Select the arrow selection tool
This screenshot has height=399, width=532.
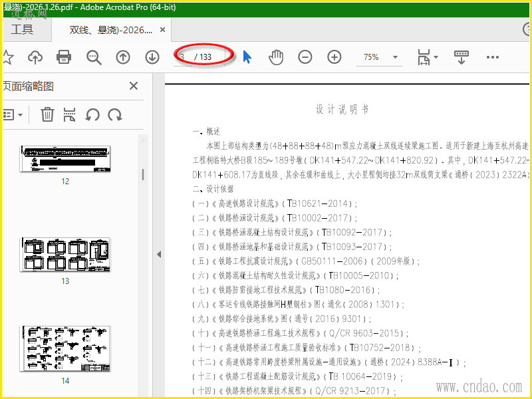click(247, 57)
